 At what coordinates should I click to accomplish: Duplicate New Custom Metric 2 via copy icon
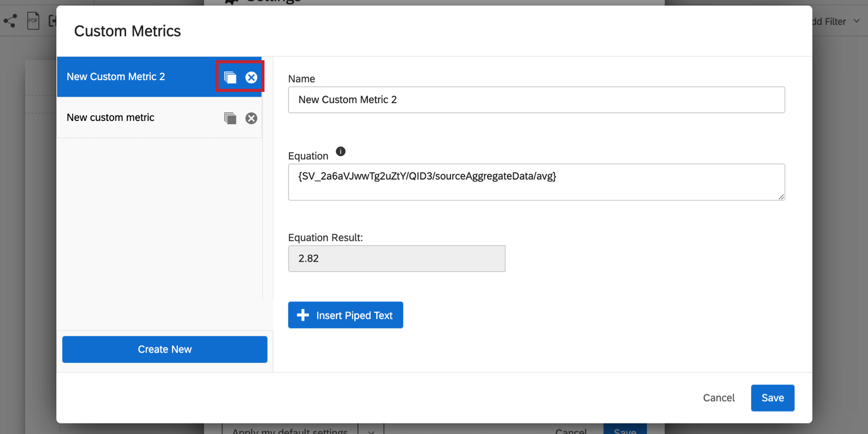[230, 77]
